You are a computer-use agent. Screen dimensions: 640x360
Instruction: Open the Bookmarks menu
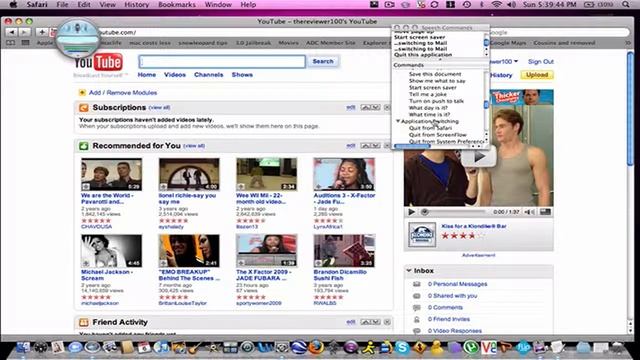[x=177, y=4]
